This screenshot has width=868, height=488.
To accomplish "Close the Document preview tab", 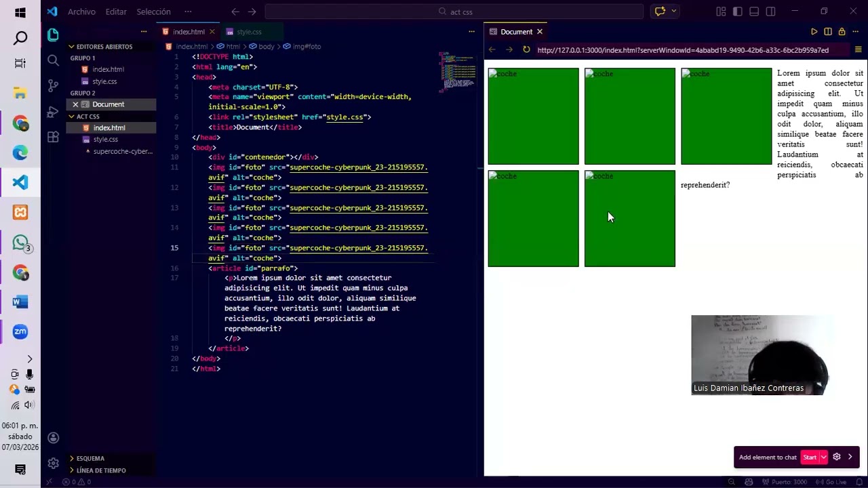I will coord(540,32).
